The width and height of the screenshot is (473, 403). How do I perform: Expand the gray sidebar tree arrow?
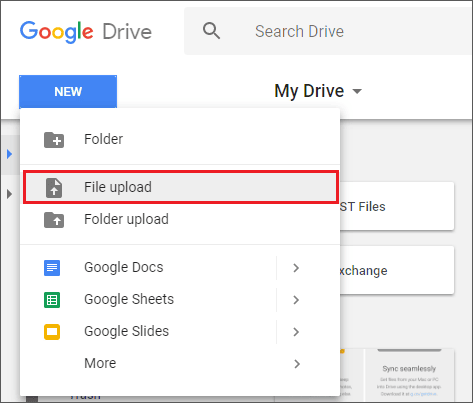tap(10, 194)
